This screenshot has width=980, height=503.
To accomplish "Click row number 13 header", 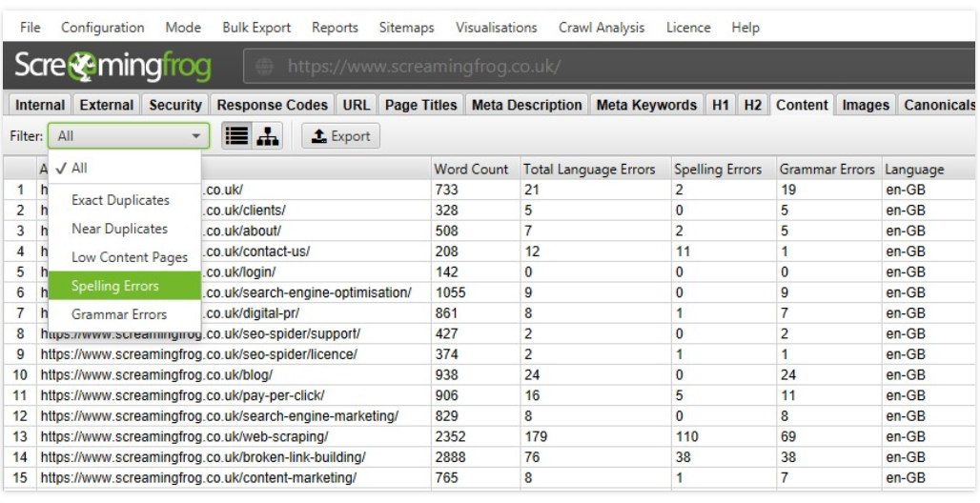I will tap(20, 436).
